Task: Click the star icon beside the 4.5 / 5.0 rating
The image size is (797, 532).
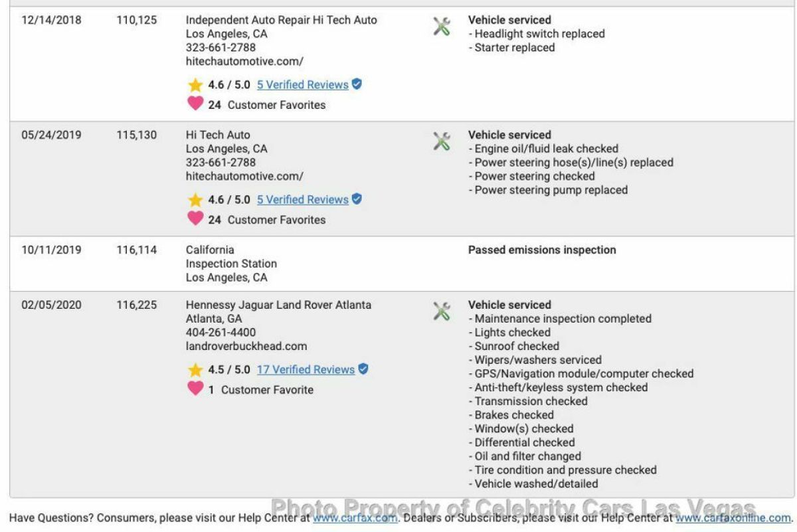Action: [195, 370]
